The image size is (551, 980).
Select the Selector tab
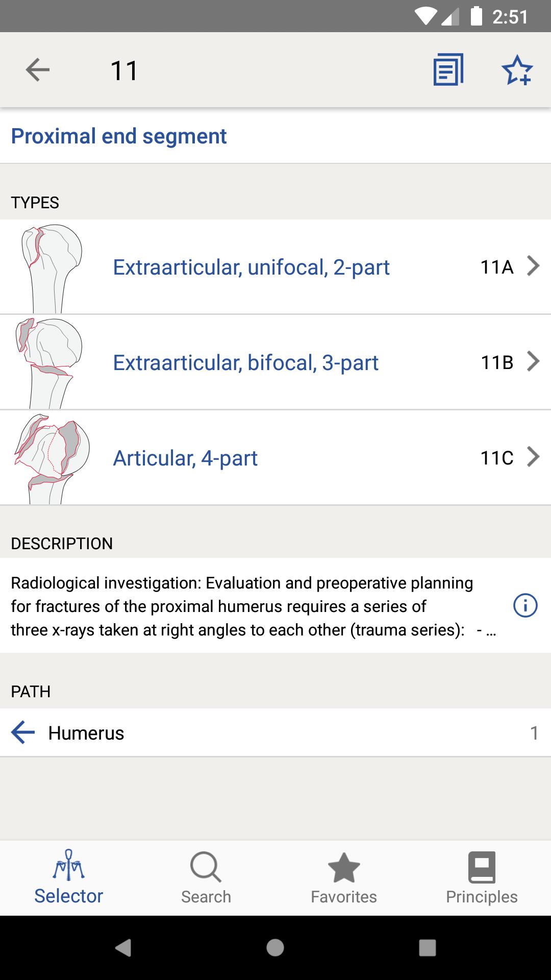pos(68,877)
